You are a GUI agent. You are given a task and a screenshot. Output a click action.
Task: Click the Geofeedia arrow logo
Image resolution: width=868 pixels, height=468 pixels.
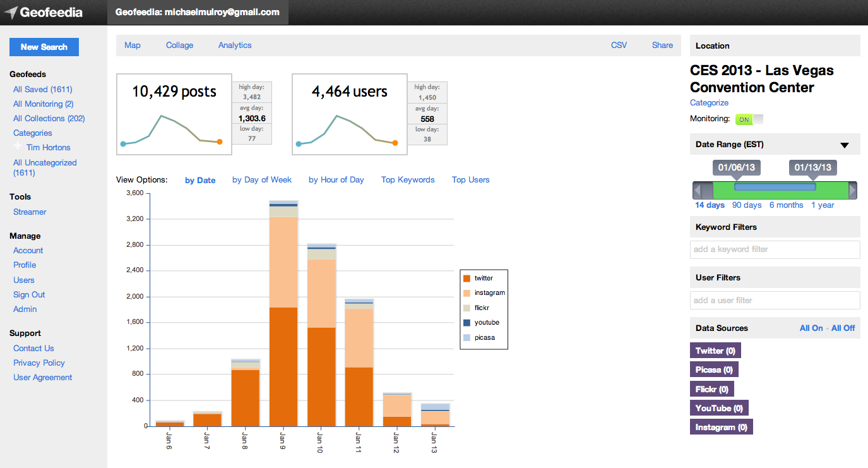(11, 12)
